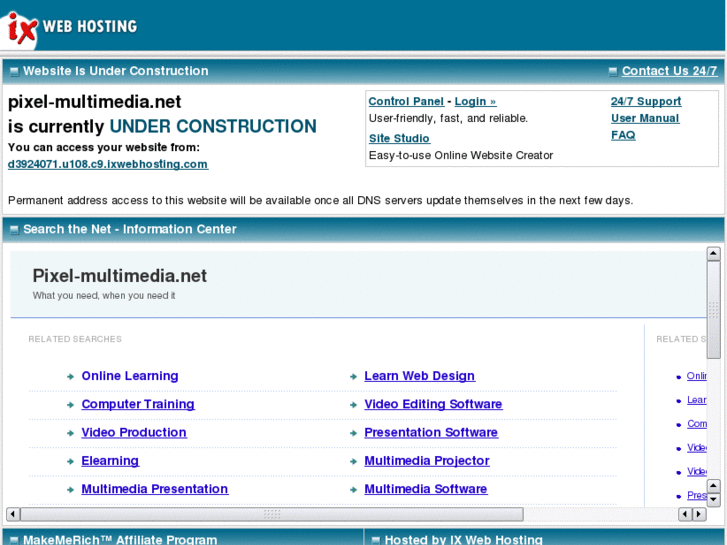Click the Search the Net - Information Center title

[x=130, y=229]
